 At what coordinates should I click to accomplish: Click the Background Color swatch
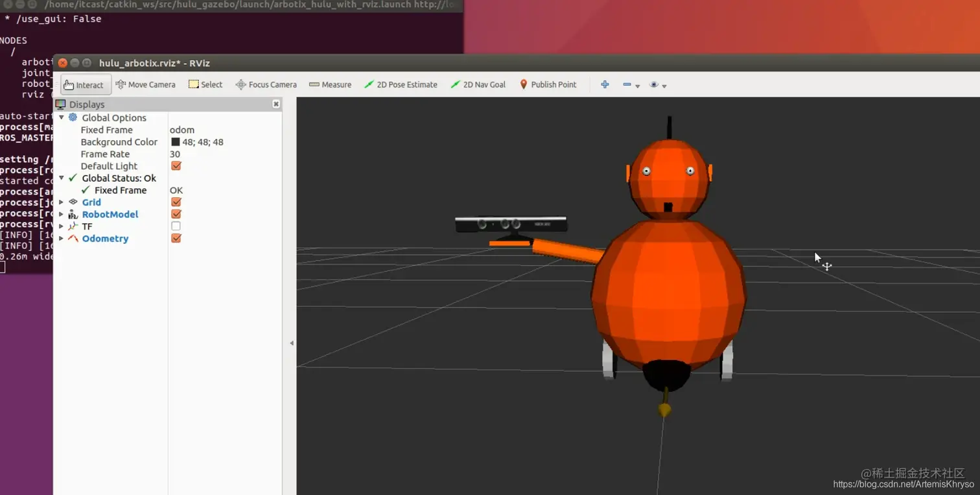tap(176, 142)
